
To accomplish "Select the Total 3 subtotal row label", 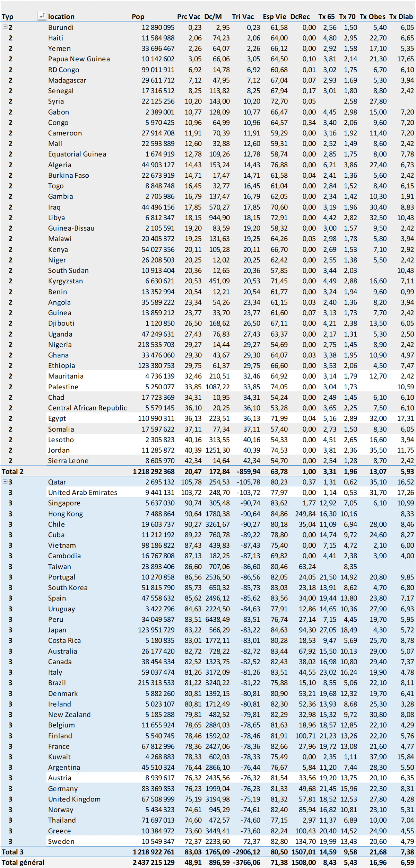I will pyautogui.click(x=13, y=852).
